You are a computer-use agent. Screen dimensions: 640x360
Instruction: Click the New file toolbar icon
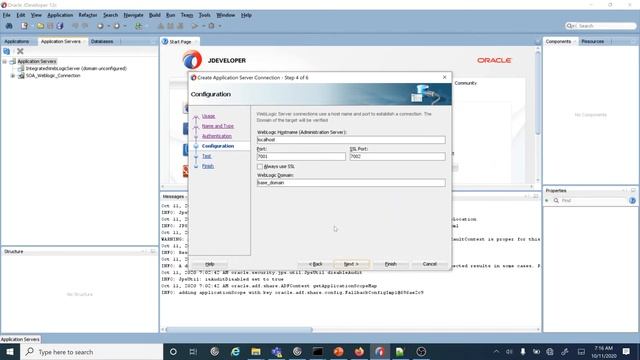(x=24, y=26)
